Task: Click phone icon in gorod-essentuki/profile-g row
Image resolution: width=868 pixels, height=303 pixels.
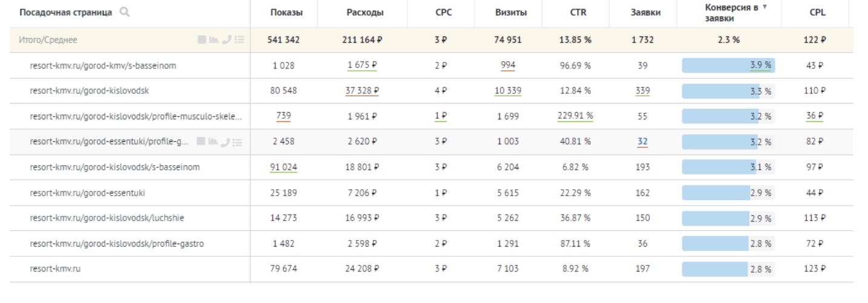Action: point(226,142)
